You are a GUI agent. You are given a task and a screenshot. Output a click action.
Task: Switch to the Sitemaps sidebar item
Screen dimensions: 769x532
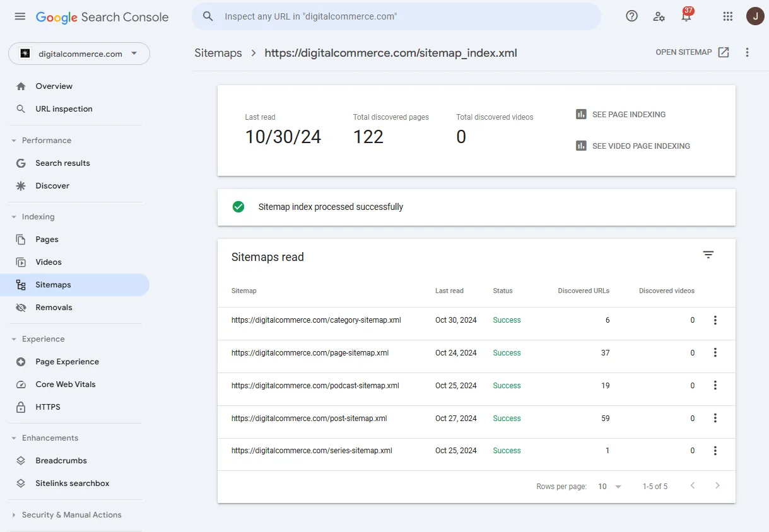[x=53, y=284]
